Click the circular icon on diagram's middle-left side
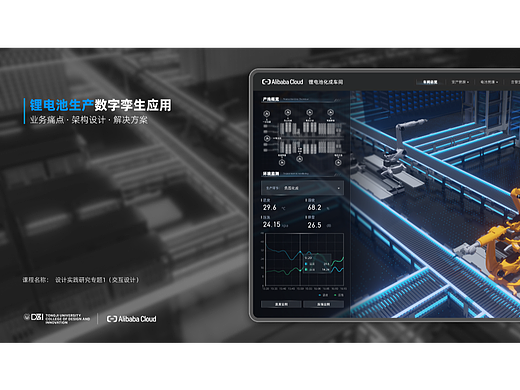 [x=267, y=138]
